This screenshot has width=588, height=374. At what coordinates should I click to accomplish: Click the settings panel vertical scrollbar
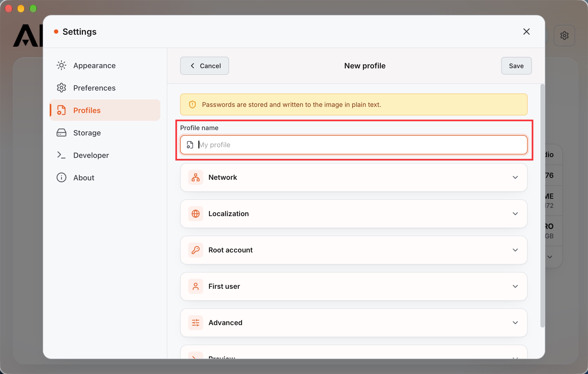tap(542, 206)
